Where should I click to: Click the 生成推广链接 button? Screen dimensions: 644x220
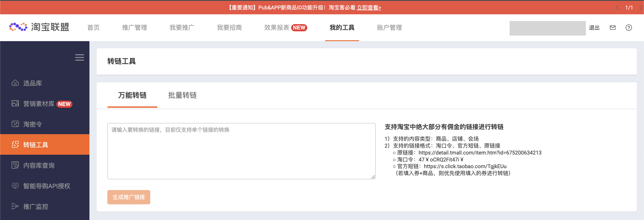(129, 197)
